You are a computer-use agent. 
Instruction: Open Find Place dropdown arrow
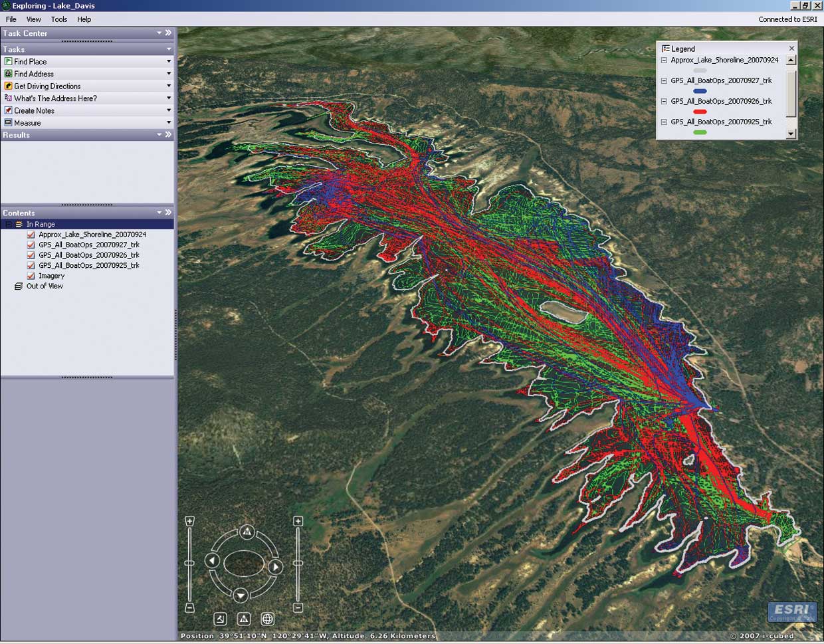coord(168,61)
